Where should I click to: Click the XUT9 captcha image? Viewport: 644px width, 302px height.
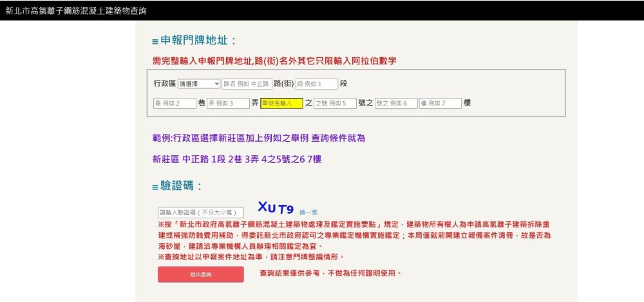[x=276, y=208]
